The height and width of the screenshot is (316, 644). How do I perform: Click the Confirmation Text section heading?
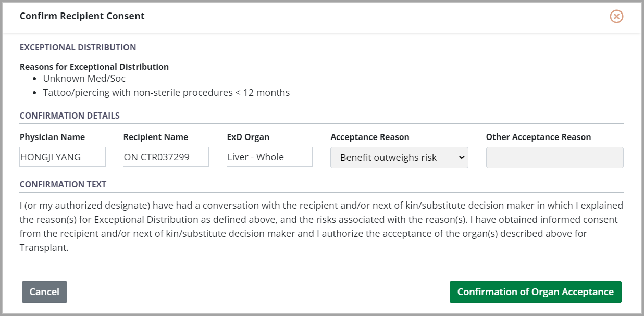(63, 184)
